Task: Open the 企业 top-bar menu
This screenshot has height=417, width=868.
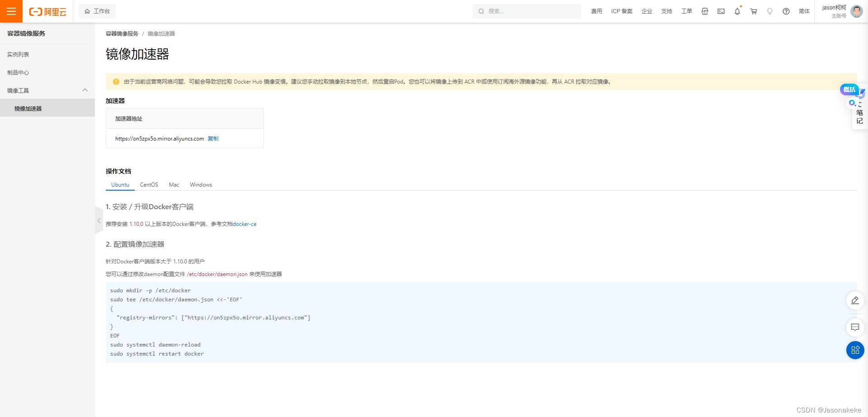Action: tap(647, 11)
